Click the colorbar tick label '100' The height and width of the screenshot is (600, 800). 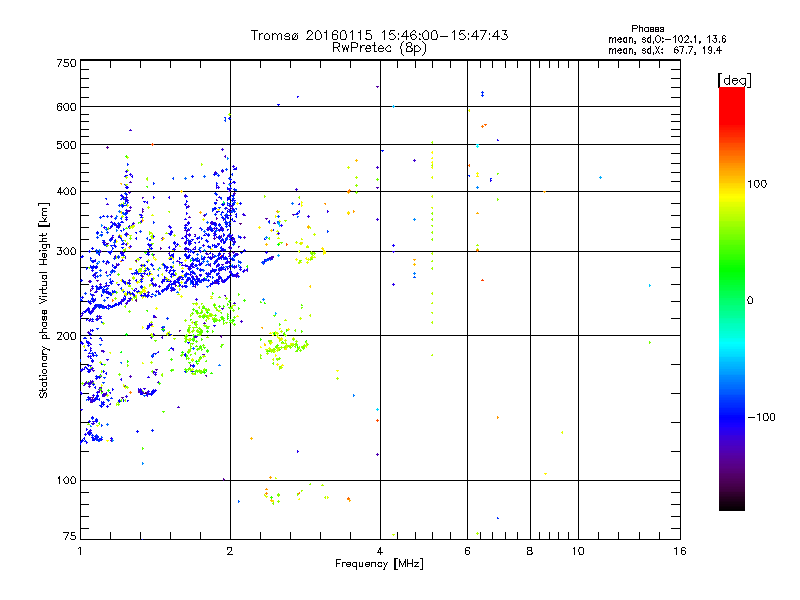click(757, 184)
